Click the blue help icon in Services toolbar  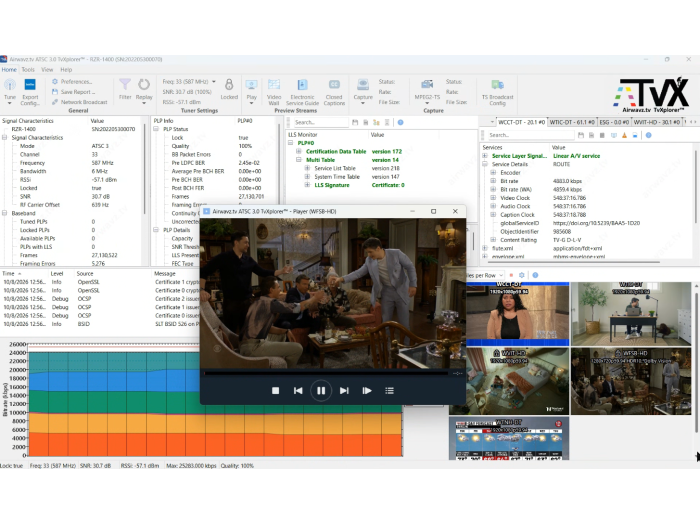[x=648, y=135]
